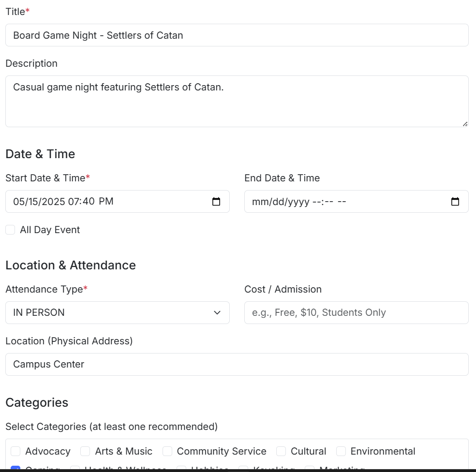
Task: Click the Cost / Admission field
Action: click(x=357, y=312)
